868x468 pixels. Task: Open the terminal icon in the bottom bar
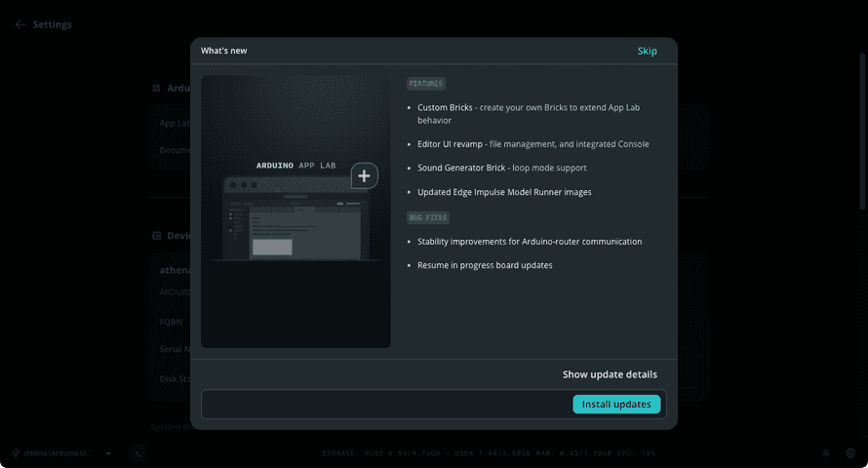[x=138, y=453]
